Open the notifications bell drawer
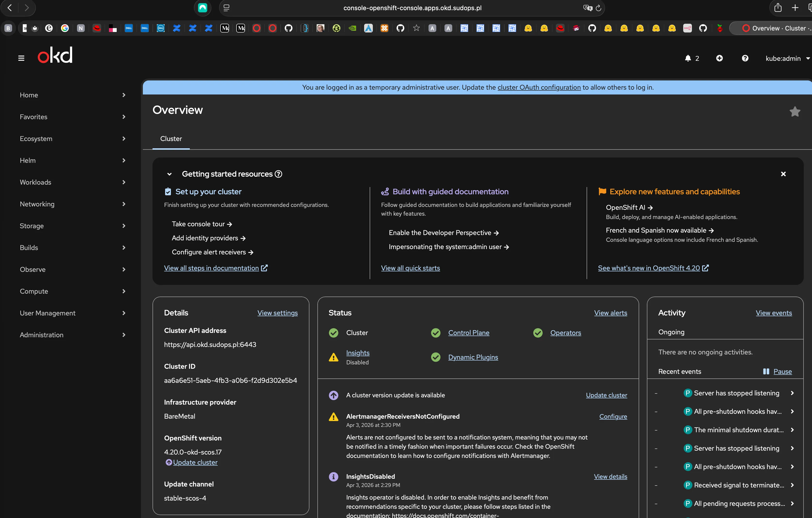The width and height of the screenshot is (812, 518). coord(692,58)
